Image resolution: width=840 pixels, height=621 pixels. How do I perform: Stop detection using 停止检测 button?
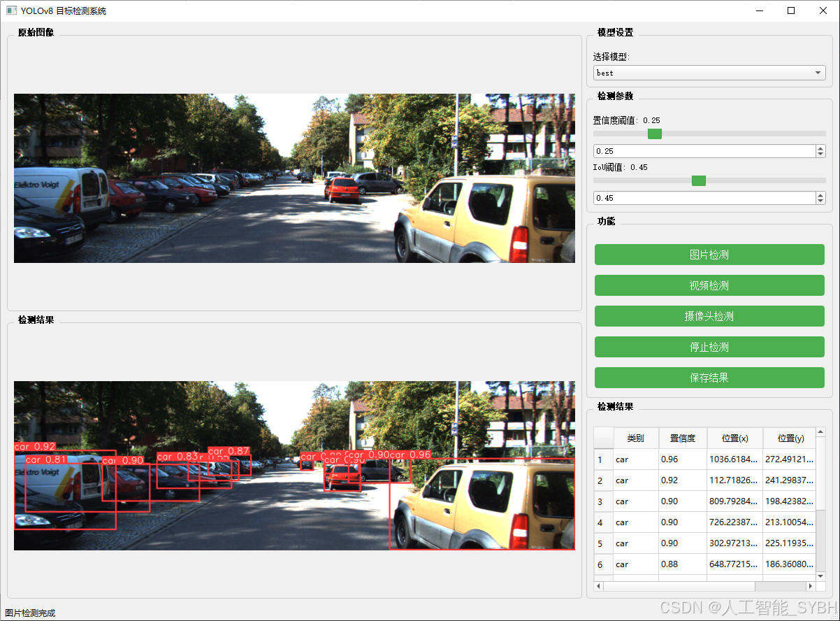(x=709, y=347)
